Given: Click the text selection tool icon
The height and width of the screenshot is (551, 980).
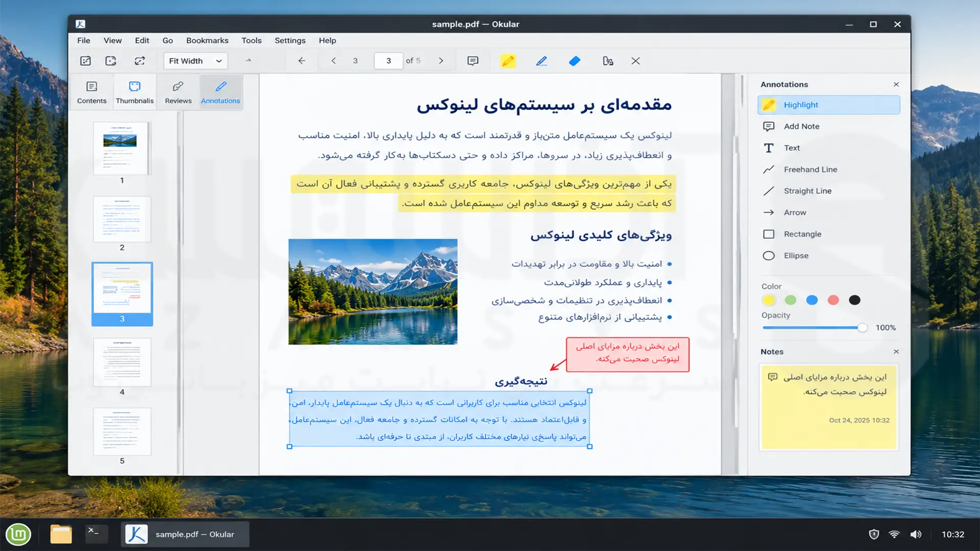Looking at the screenshot, I should pos(608,61).
